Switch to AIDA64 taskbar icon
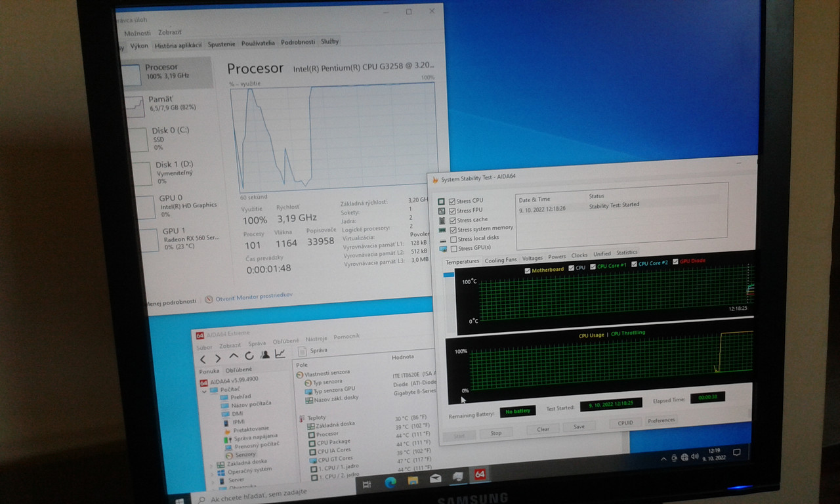 (480, 474)
